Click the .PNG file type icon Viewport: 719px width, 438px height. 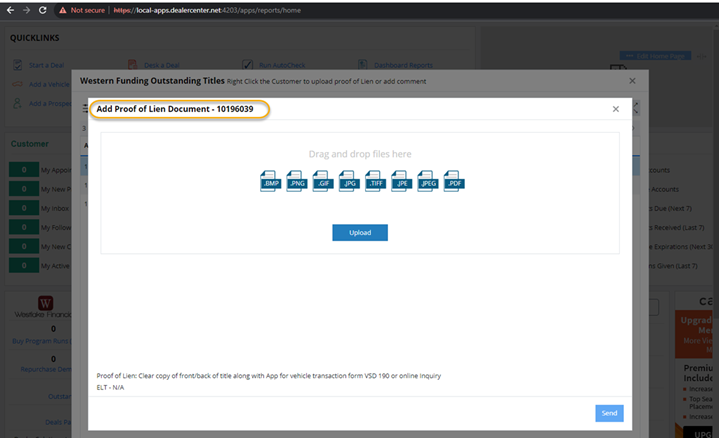coord(296,181)
